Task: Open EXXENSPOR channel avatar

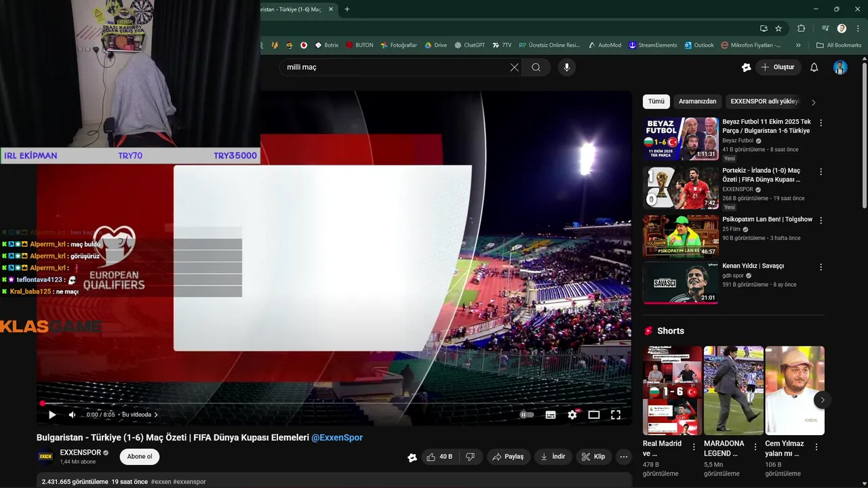Action: tap(45, 457)
